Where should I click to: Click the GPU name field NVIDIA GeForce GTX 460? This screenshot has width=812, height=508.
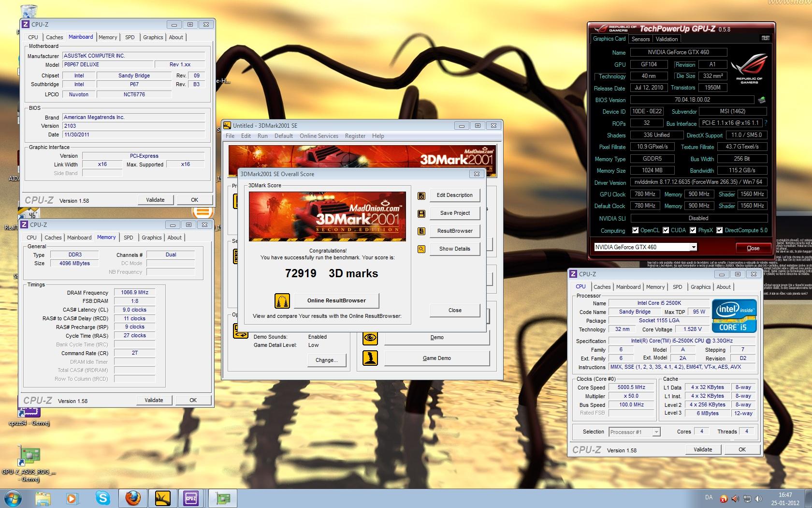[x=678, y=52]
